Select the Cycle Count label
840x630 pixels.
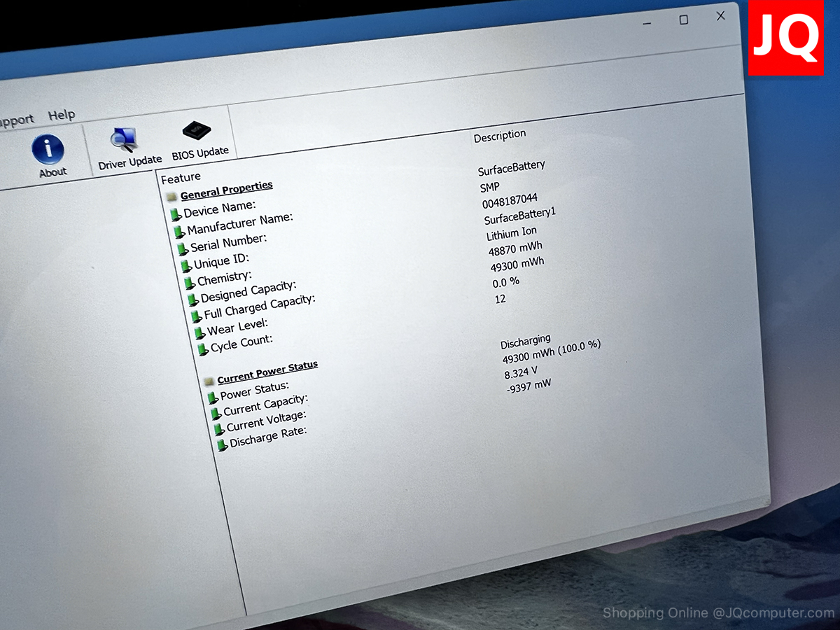coord(241,343)
